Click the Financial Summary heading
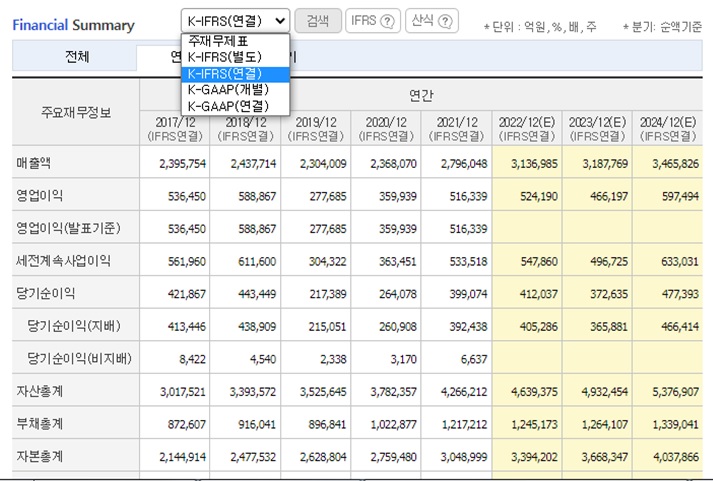This screenshot has height=481, width=713. pyautogui.click(x=74, y=25)
